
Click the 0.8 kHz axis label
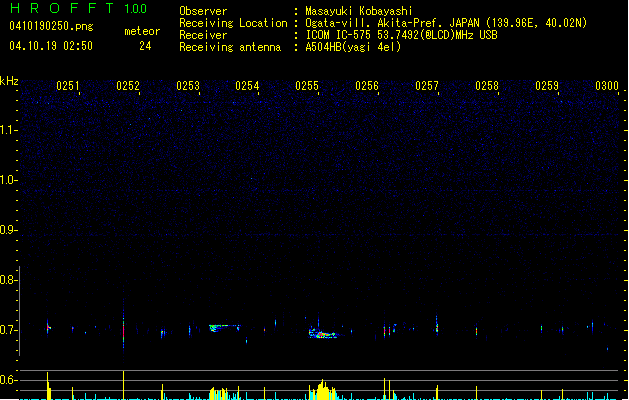point(9,280)
